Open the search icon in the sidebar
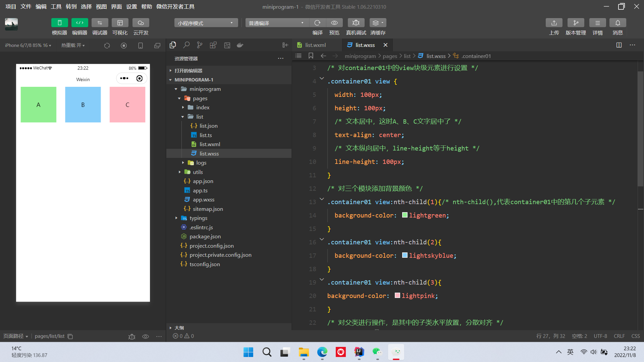Screen dimensions: 644x362 click(186, 45)
